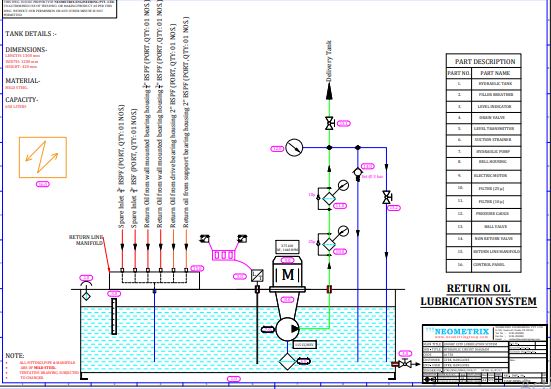Click the TANK DETAILS heading text
The height and width of the screenshot is (389, 551).
click(31, 34)
